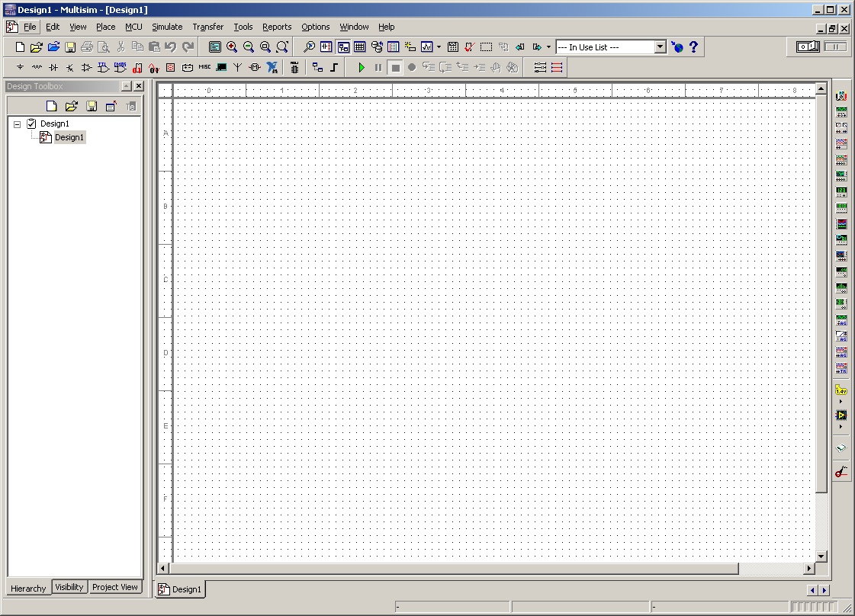Viewport: 855px width, 616px height.
Task: Stop the simulation
Action: coord(395,68)
